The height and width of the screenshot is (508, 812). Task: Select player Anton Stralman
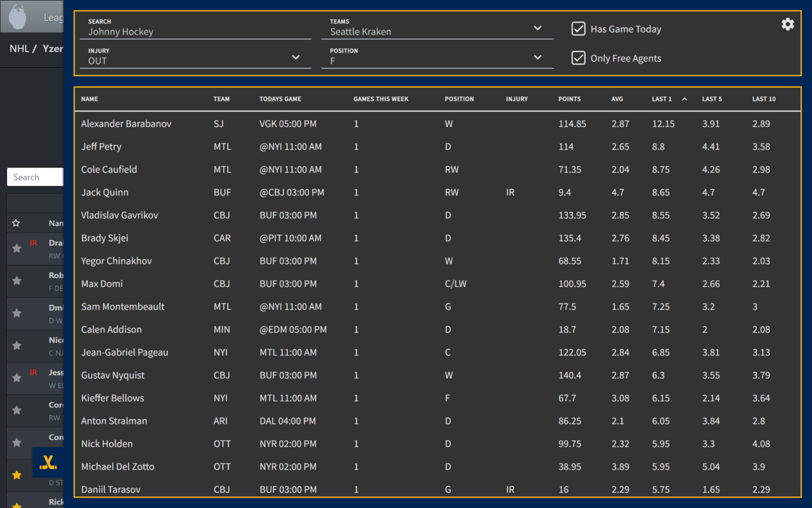[114, 421]
